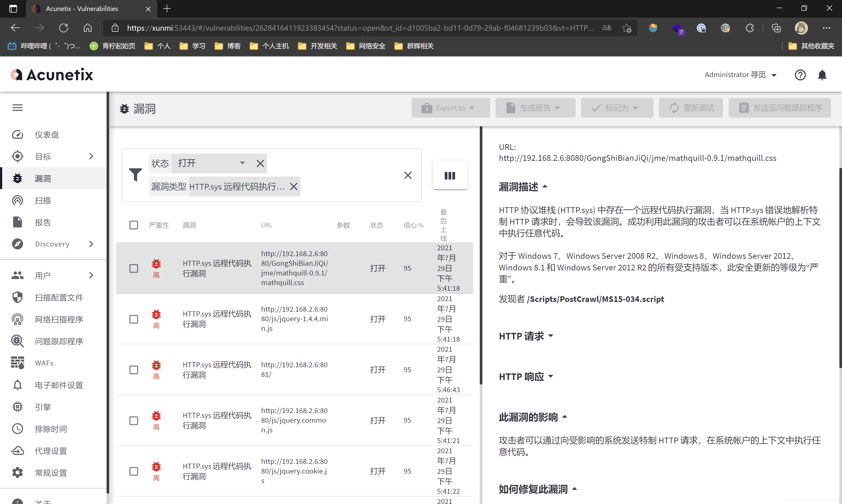The height and width of the screenshot is (504, 842).
Task: Open help via question mark icon
Action: coord(800,75)
